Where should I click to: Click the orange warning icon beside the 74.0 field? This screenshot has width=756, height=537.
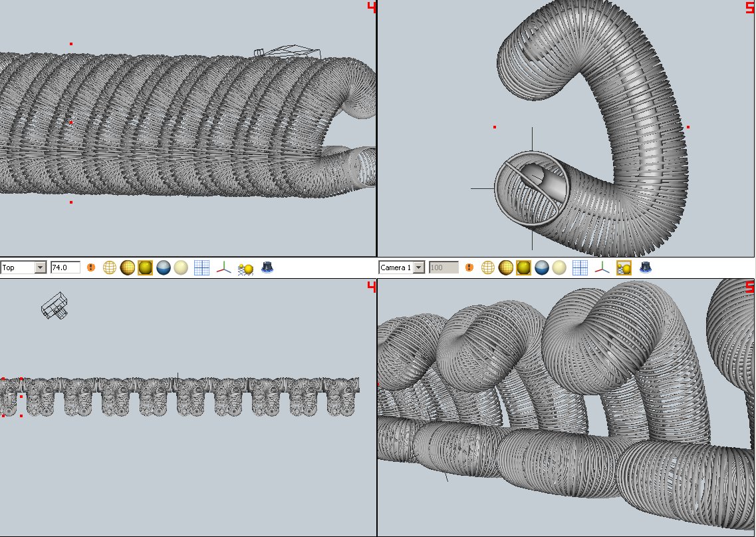point(90,268)
